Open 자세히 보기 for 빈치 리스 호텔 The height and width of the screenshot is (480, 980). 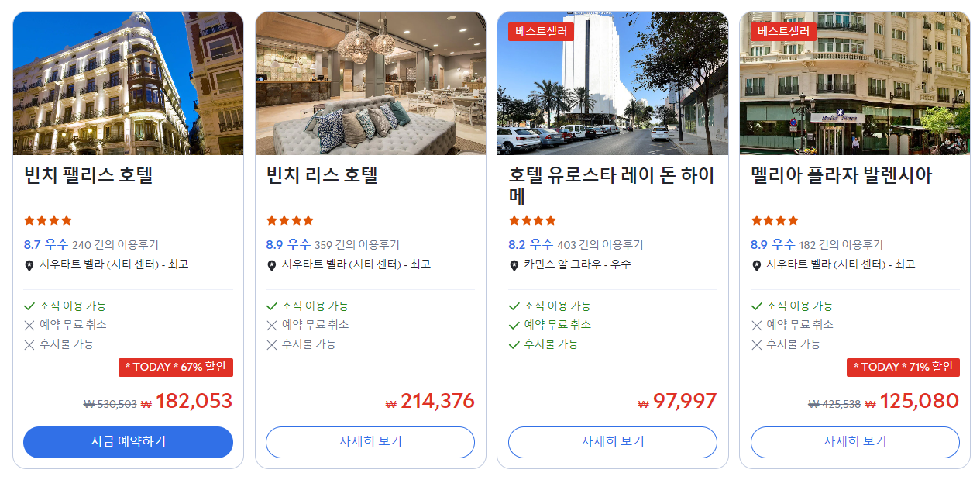[x=370, y=442]
